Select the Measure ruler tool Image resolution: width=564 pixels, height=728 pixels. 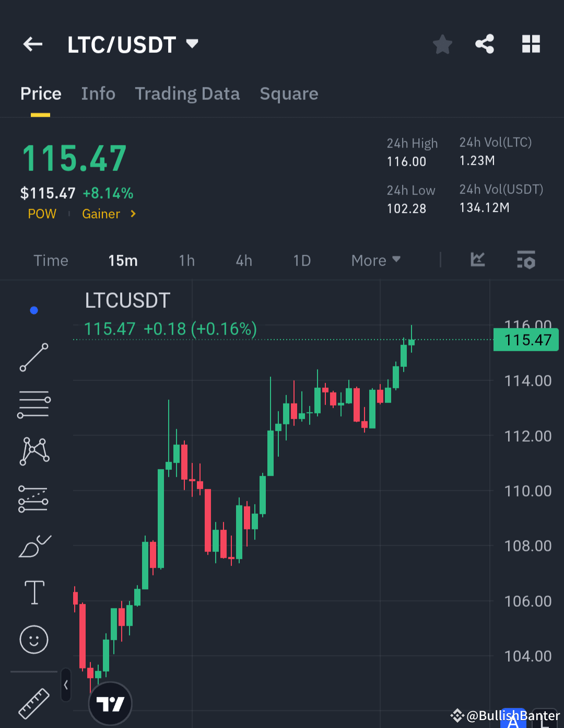pos(33,703)
